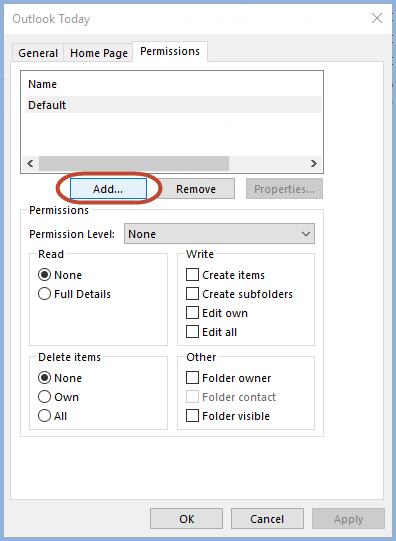The width and height of the screenshot is (396, 541).
Task: Enable the Create subfolders checkbox
Action: tap(192, 294)
